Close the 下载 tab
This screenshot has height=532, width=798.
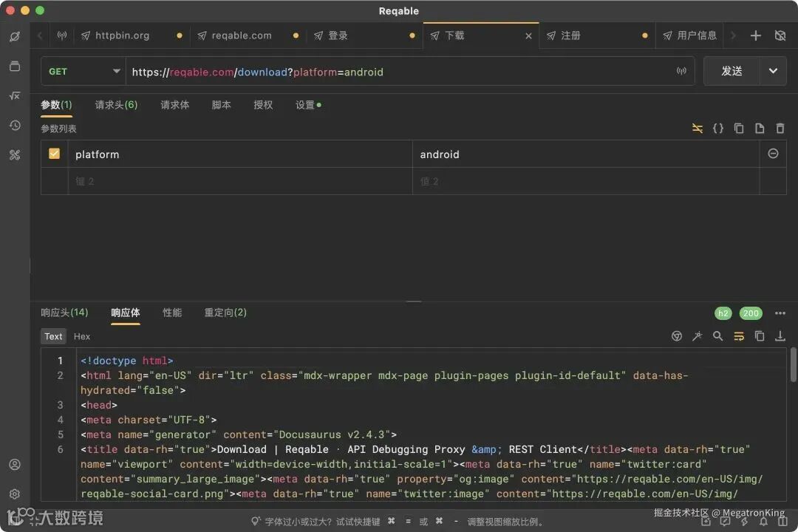coord(529,35)
